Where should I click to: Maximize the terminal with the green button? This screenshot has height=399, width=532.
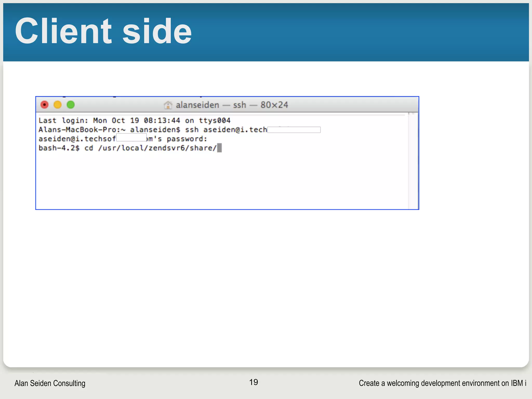tap(71, 105)
